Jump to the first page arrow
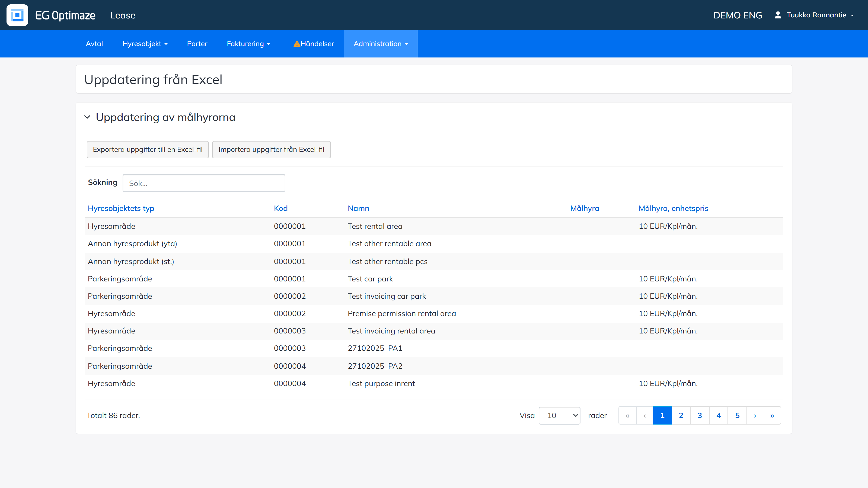Screen dimensions: 868x488 click(x=627, y=415)
